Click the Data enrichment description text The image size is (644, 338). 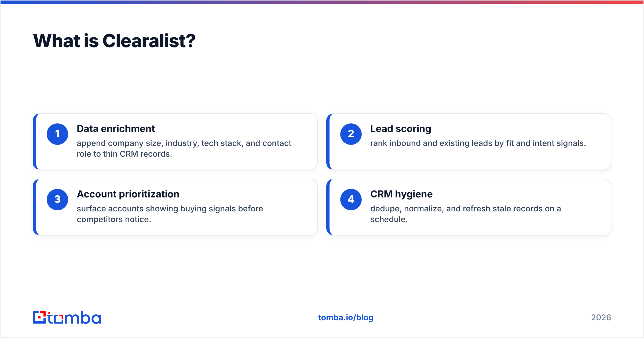[184, 149]
